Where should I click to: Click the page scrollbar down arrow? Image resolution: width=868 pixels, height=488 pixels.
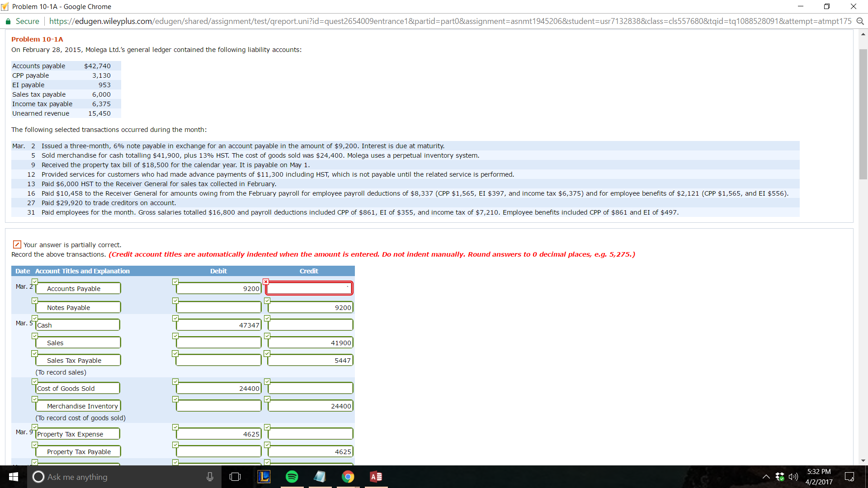pos(863,460)
